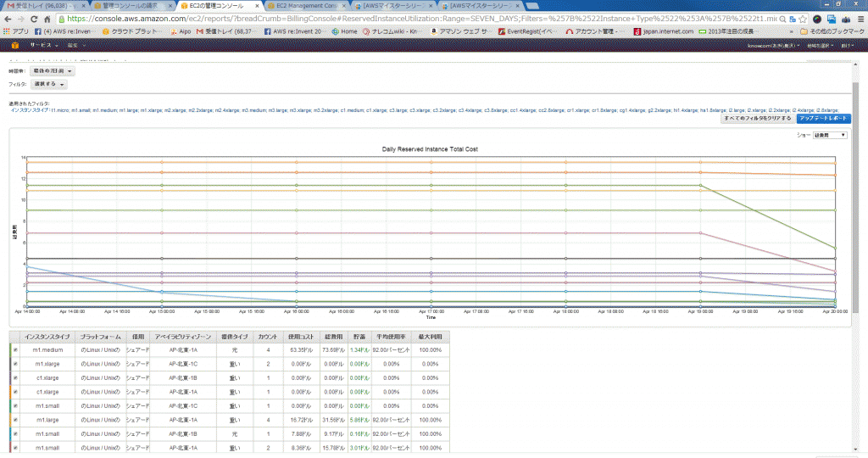The height and width of the screenshot is (458, 868).
Task: Click the magnifier zoom icon in the address bar
Action: coord(782,19)
